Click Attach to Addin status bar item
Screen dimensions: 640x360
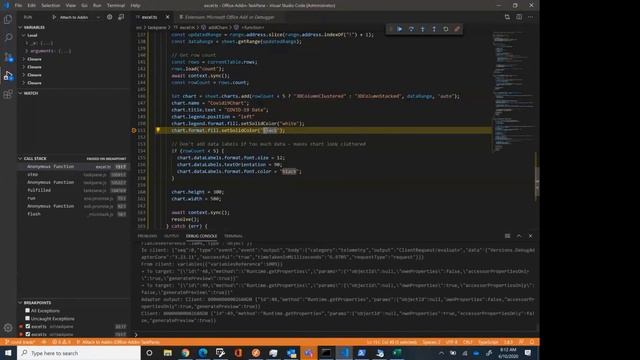(118, 342)
